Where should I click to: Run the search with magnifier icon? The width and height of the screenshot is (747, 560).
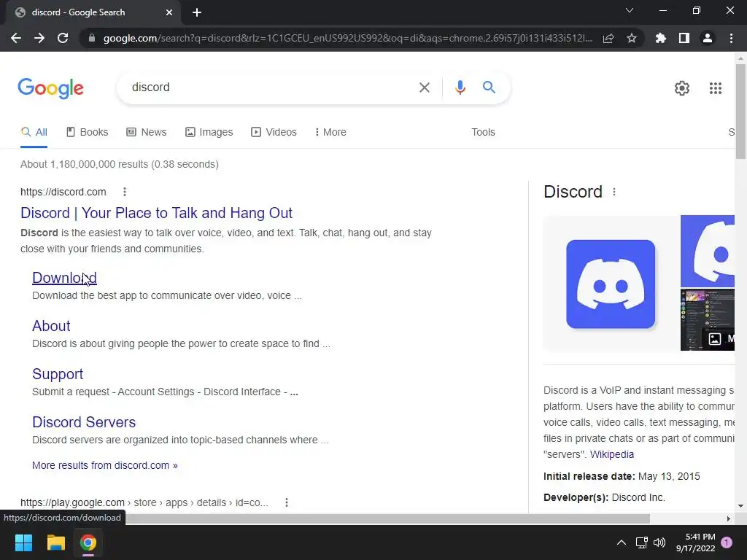click(x=489, y=87)
